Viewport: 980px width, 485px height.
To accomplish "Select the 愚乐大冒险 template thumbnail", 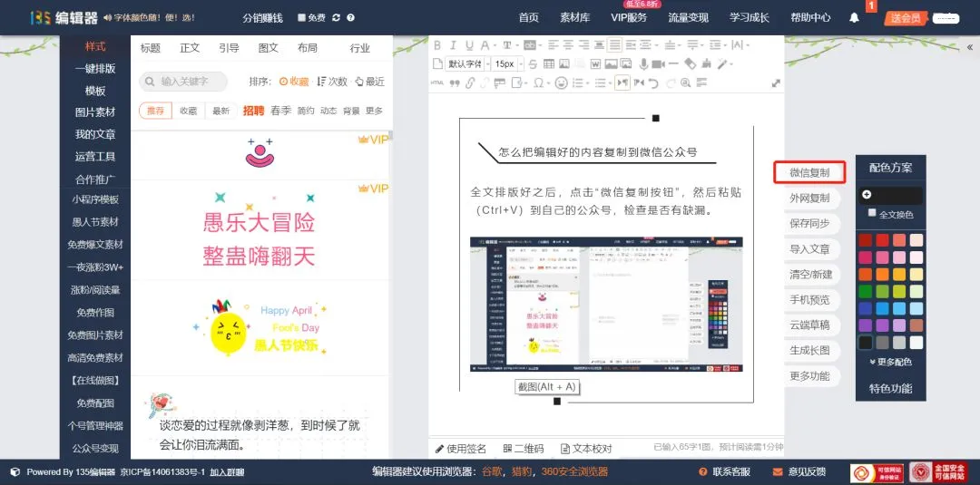I will [260, 229].
